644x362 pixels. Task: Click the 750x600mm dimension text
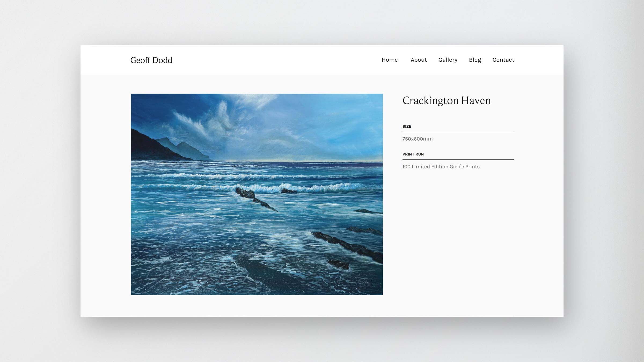(417, 139)
